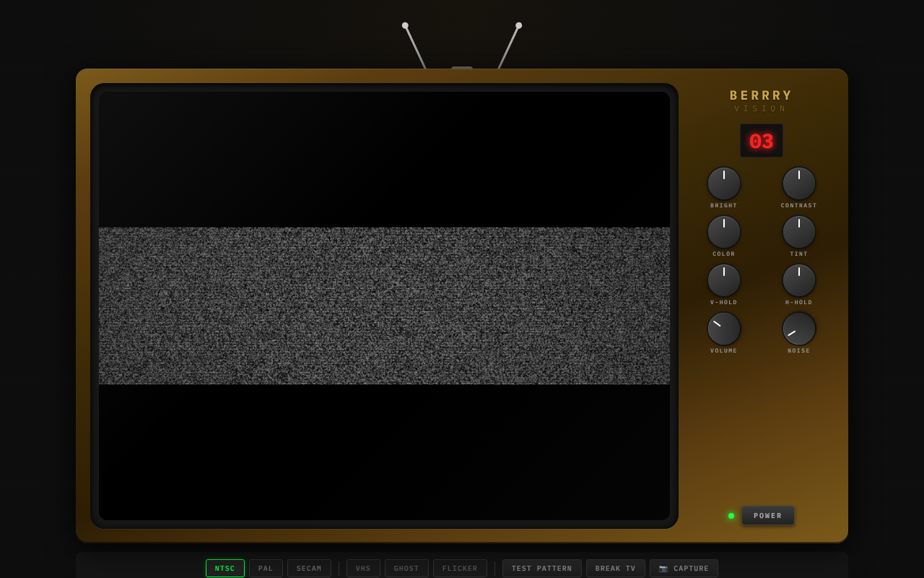Image resolution: width=924 pixels, height=578 pixels.
Task: Turn on the FLICKER effect
Action: pyautogui.click(x=460, y=568)
